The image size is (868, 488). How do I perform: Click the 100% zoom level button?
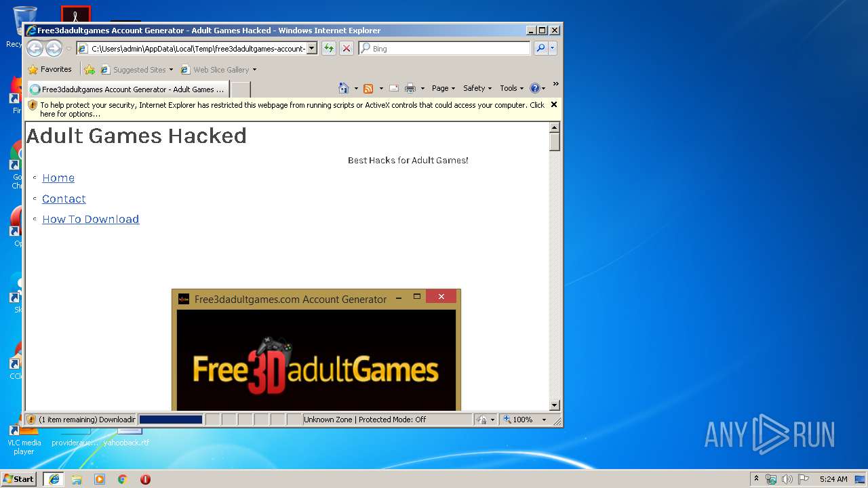pyautogui.click(x=518, y=420)
